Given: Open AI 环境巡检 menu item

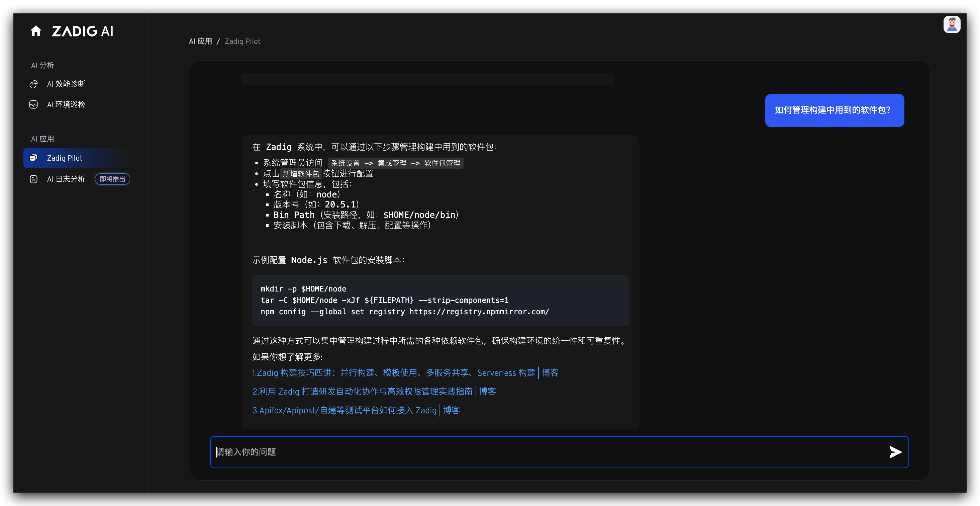Looking at the screenshot, I should (x=66, y=104).
